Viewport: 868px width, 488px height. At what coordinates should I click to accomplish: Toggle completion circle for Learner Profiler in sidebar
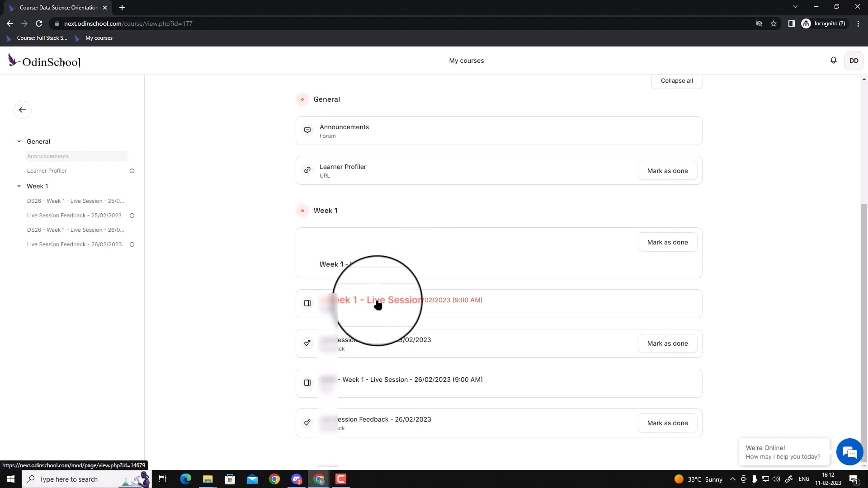[x=132, y=171]
